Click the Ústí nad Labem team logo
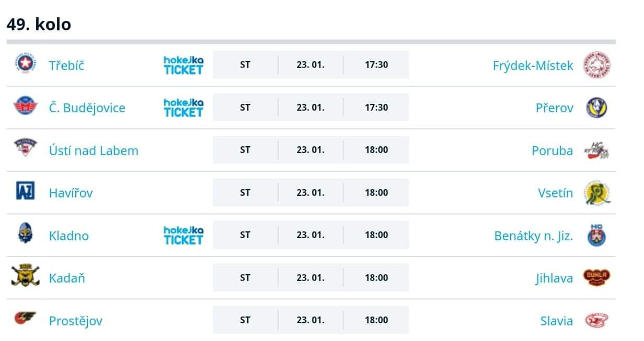The image size is (644, 341). pyautogui.click(x=25, y=149)
